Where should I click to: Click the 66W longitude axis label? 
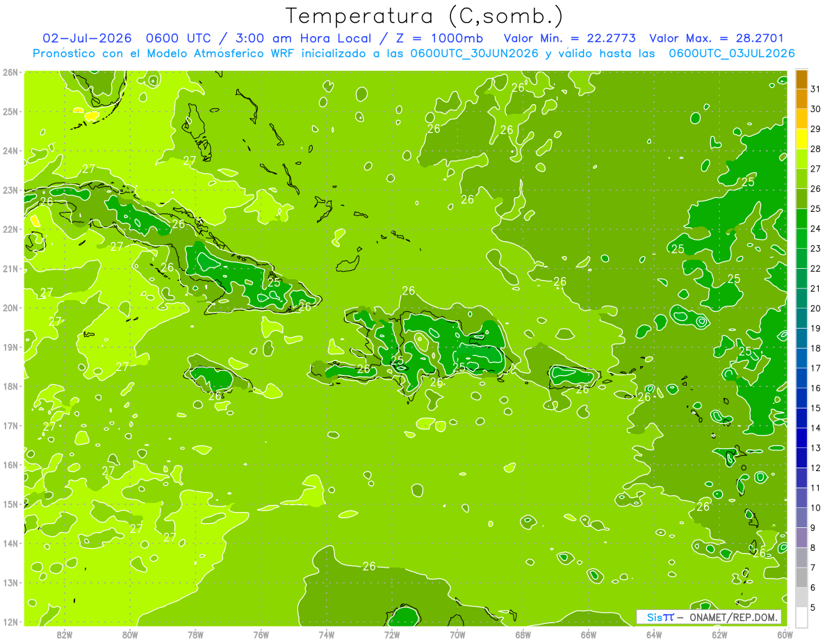(x=588, y=634)
